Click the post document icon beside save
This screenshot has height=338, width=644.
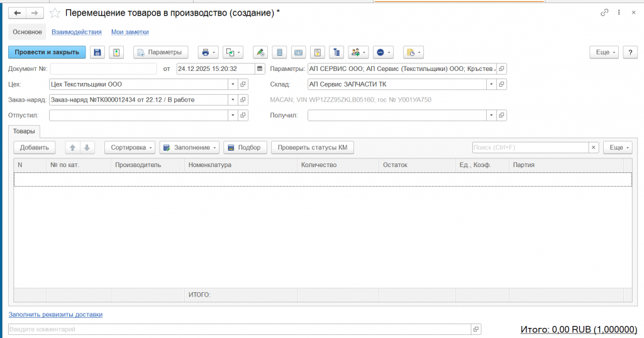(116, 52)
